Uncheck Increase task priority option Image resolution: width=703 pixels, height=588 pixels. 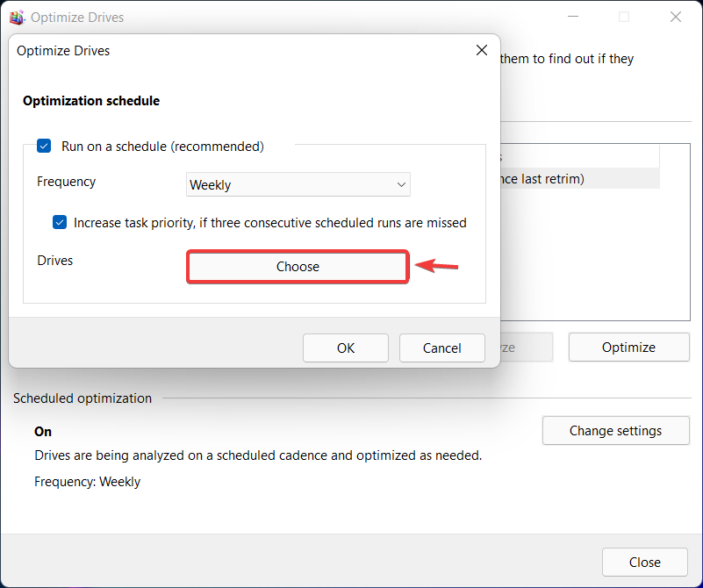pyautogui.click(x=59, y=222)
